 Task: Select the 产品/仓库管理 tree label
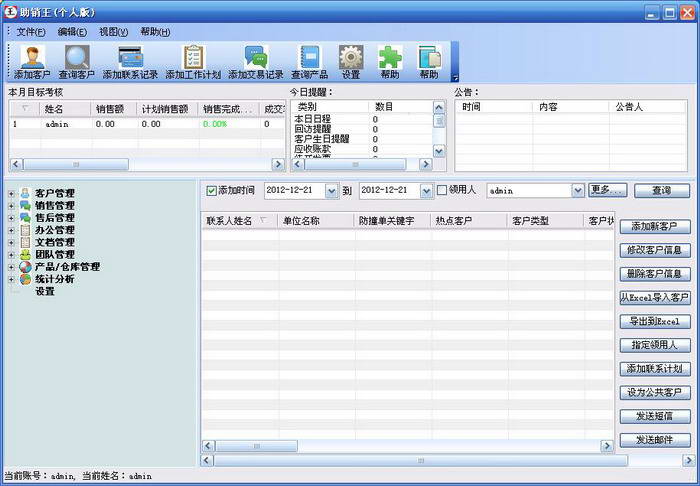pos(67,267)
